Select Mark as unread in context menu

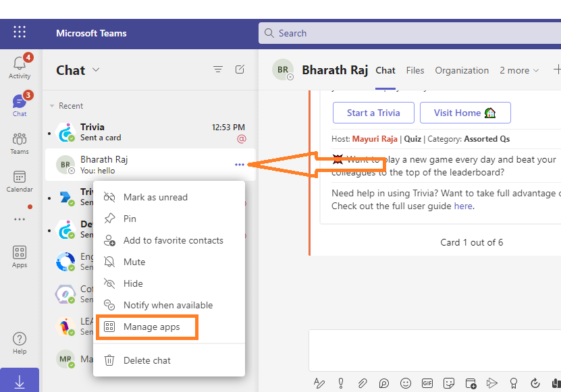point(169,197)
